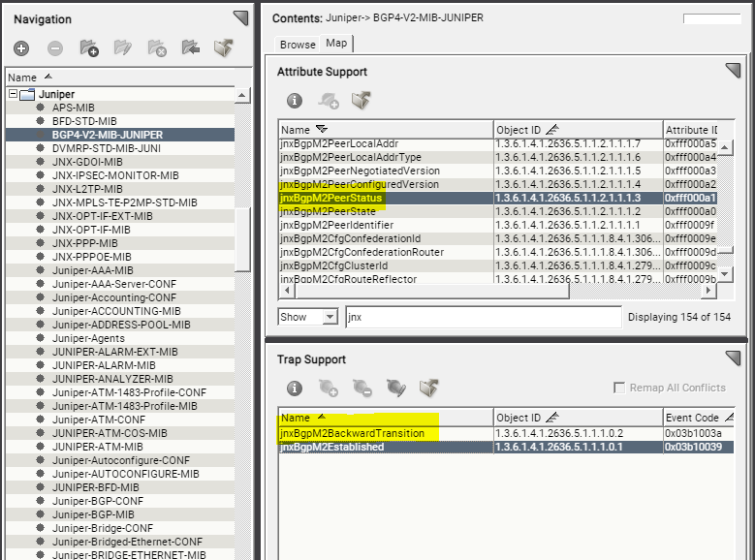This screenshot has height=560, width=755.
Task: Select the jnxBgpM2PeerLocalAddr attribute row
Action: pyautogui.click(x=497, y=143)
